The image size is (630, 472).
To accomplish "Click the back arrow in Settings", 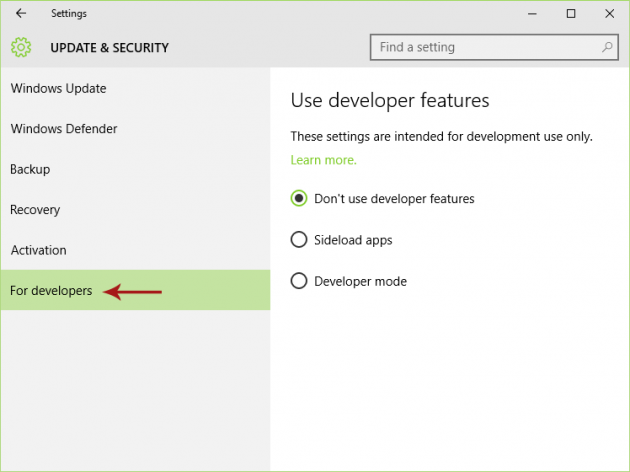I will (21, 13).
